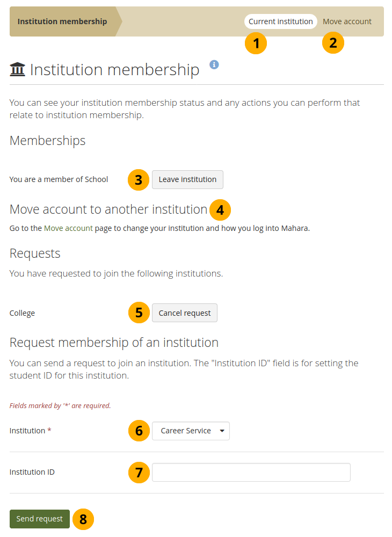The width and height of the screenshot is (392, 537).
Task: Open the Institution dropdown showing Career Service
Action: [191, 431]
